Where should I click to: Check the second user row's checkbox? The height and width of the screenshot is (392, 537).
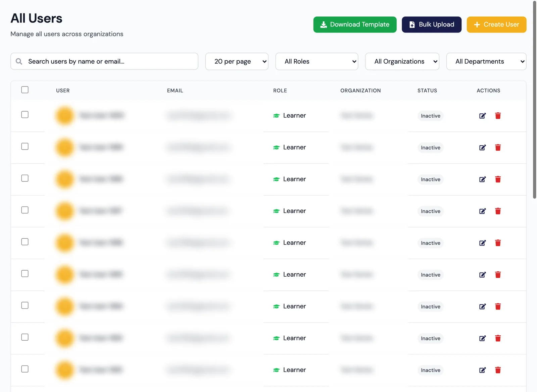(25, 147)
